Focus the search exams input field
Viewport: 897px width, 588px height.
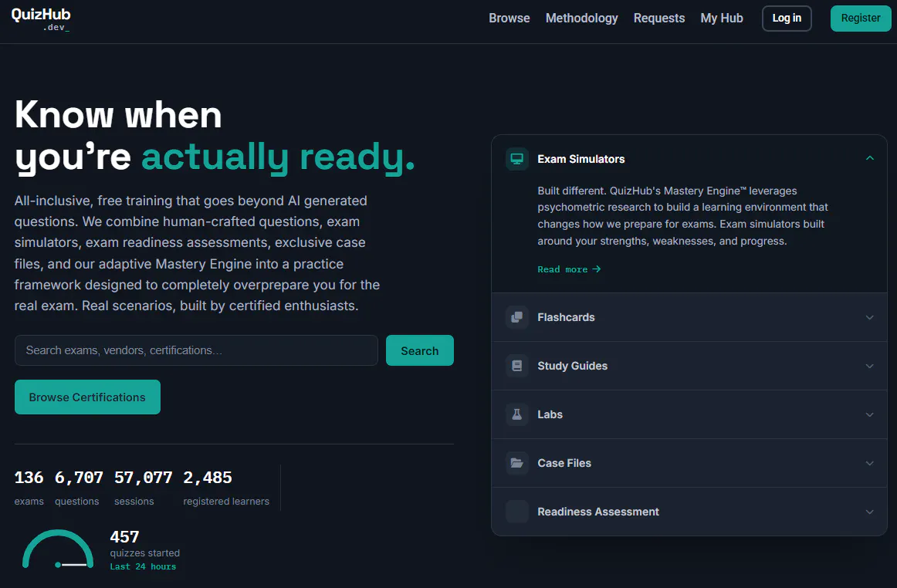coord(196,350)
